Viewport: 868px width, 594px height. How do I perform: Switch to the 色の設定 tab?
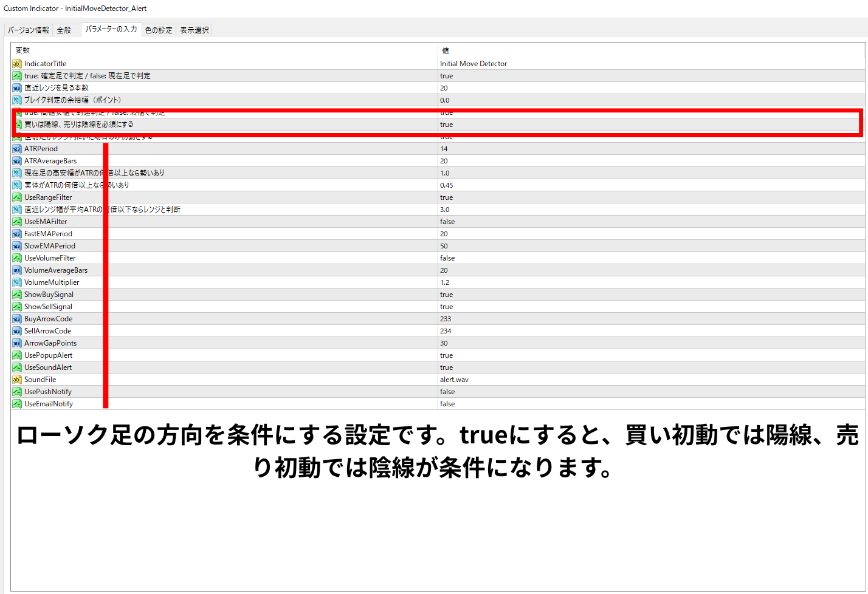159,30
